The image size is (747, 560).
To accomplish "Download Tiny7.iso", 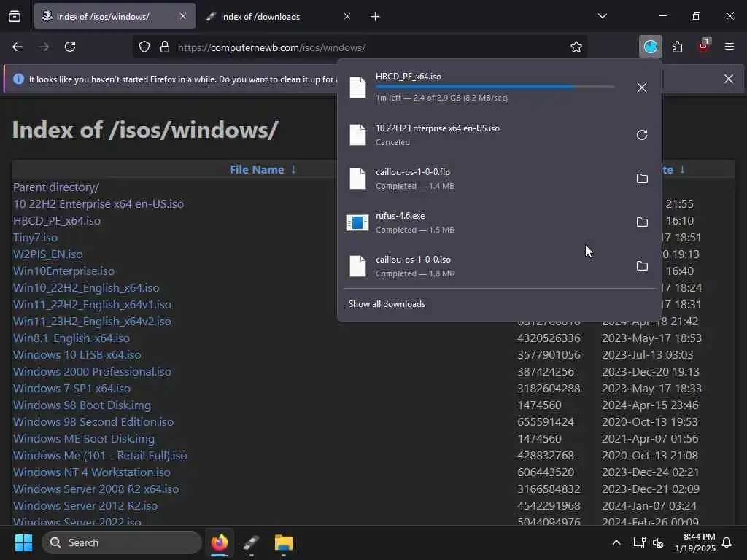I will pos(35,237).
